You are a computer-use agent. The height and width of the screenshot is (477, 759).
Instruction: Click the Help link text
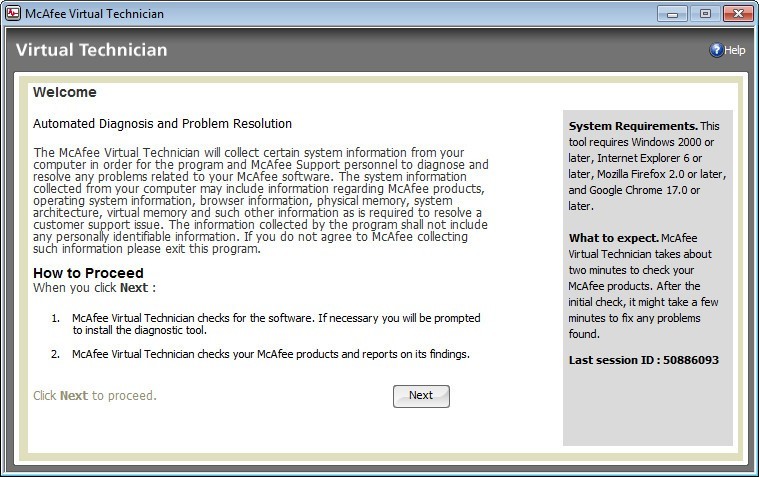coord(735,50)
